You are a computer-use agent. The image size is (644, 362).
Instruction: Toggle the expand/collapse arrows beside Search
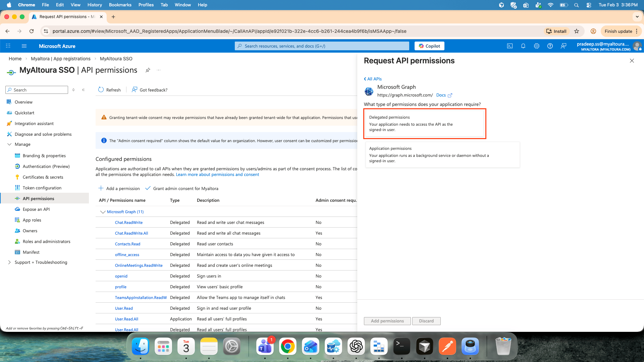[73, 90]
